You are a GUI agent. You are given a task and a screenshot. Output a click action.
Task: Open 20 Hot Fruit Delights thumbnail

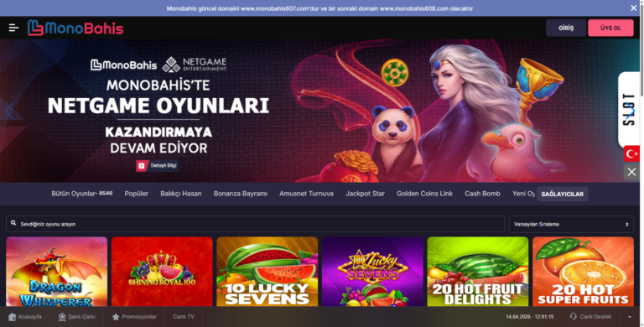tap(478, 272)
